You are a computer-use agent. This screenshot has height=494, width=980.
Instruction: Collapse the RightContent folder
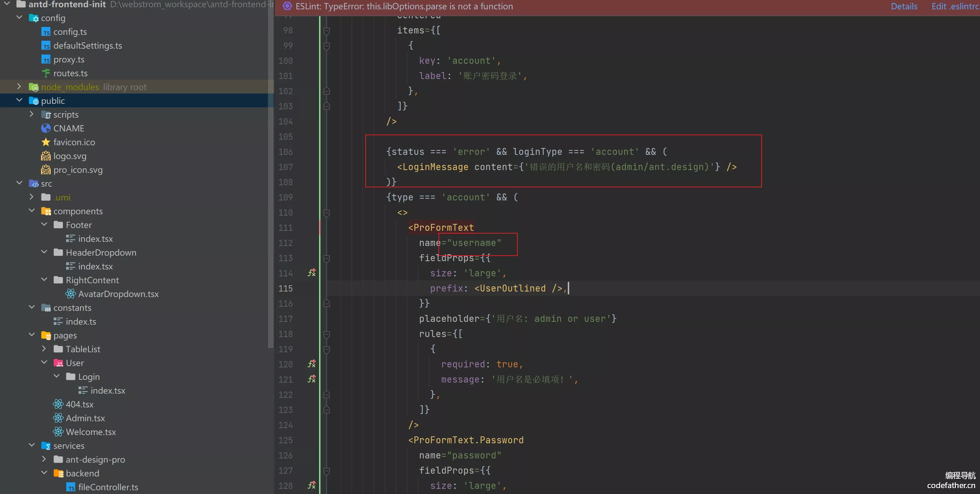pos(44,280)
